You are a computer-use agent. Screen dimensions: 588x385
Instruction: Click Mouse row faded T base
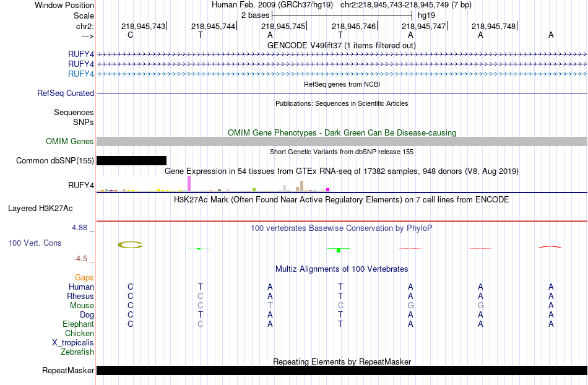270,306
